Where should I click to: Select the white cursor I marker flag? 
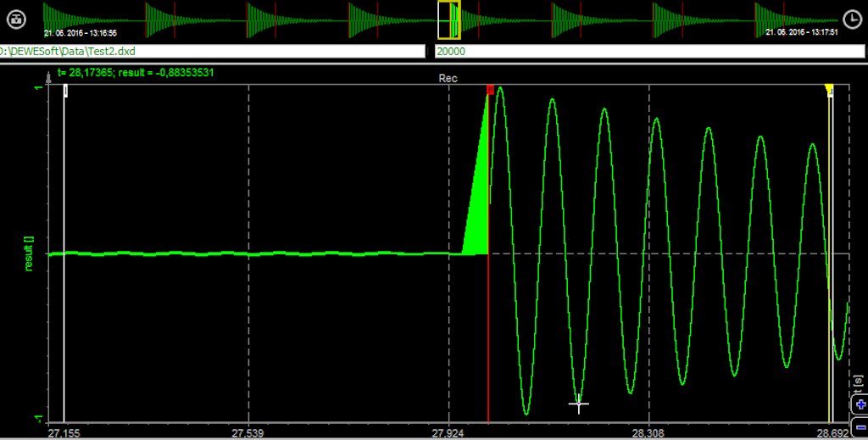65,91
